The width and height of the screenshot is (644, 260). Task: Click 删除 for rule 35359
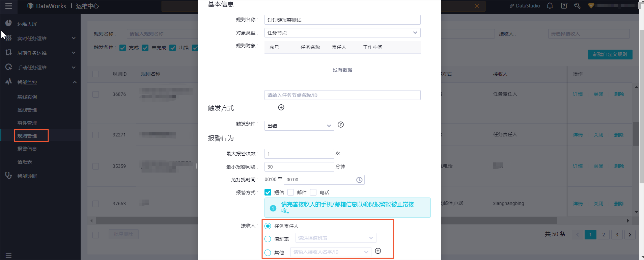coord(619,166)
